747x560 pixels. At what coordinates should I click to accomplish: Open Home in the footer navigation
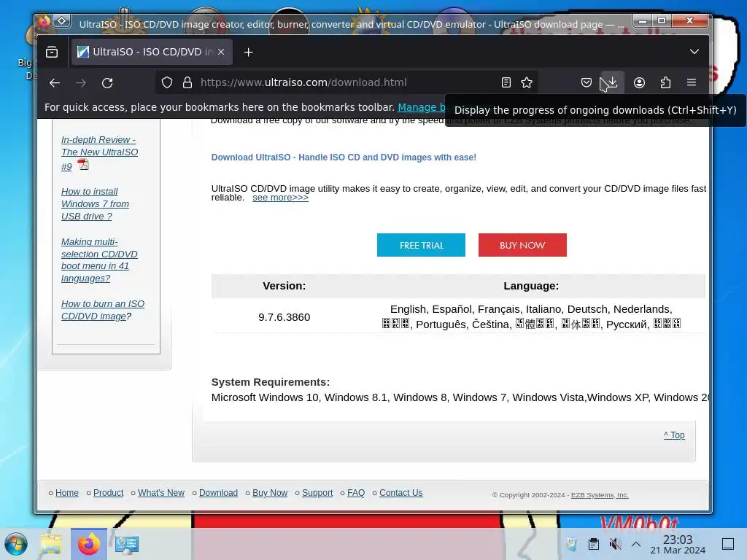(66, 493)
